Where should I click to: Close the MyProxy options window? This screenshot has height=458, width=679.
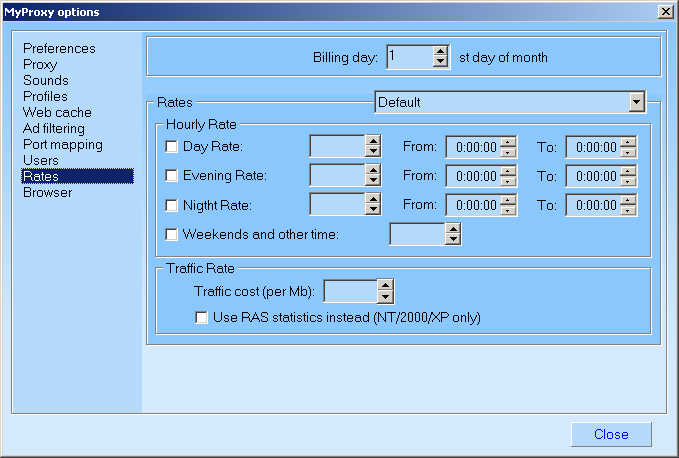tap(666, 11)
